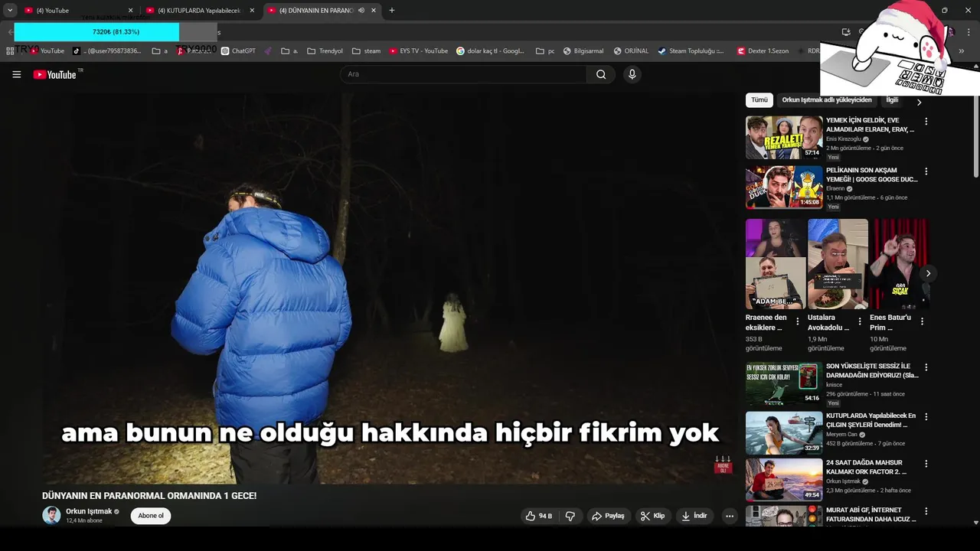Open Trendyol bookmark folder
The image size is (980, 551).
coord(325,51)
